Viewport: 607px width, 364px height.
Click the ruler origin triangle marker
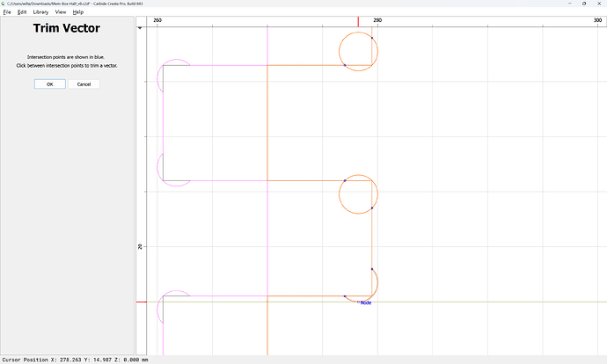click(140, 28)
